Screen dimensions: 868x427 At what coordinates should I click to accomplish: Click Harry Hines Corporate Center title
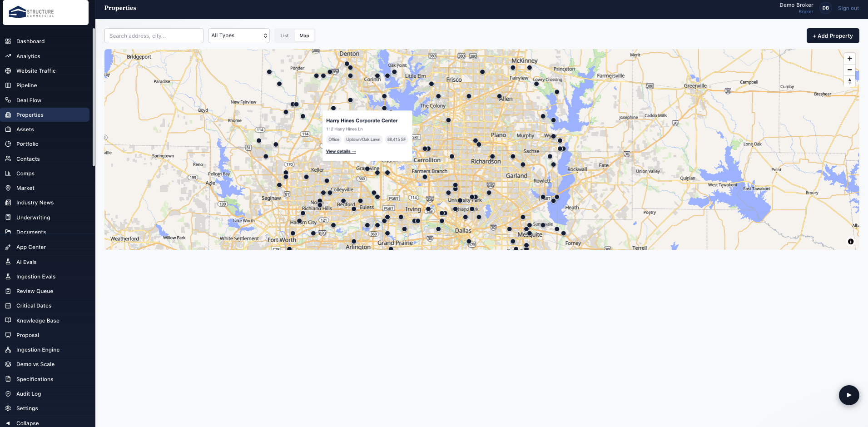[x=362, y=120]
